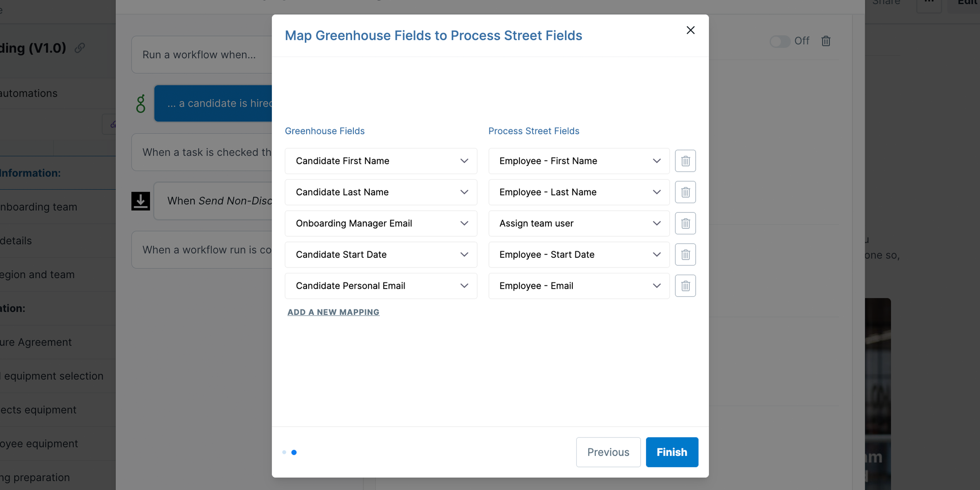Delete the Candidate Personal Email mapping row
This screenshot has height=490, width=980.
[685, 286]
